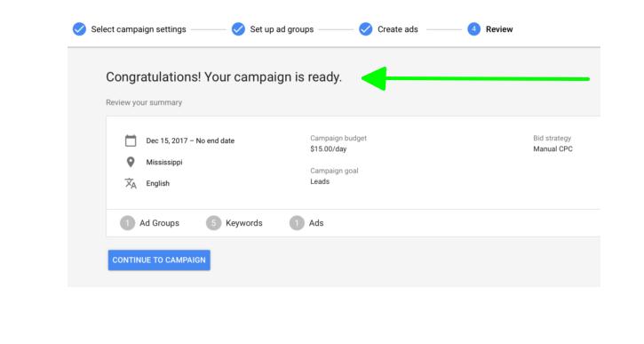Click the step 4 circle icon for Review

(473, 29)
